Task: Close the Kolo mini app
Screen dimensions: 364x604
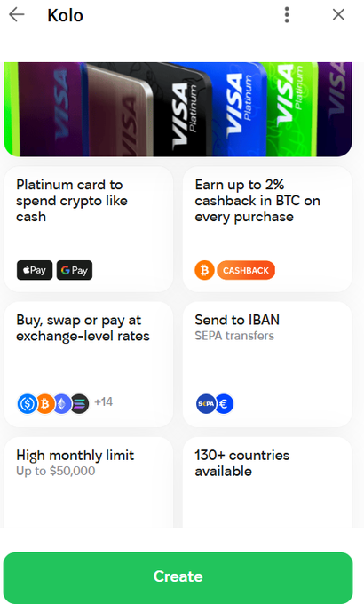Action: pyautogui.click(x=338, y=14)
